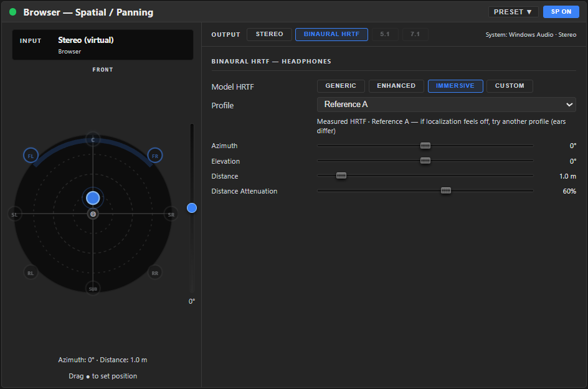This screenshot has width=588, height=389.
Task: Click the Model HRTF label
Action: pos(232,87)
